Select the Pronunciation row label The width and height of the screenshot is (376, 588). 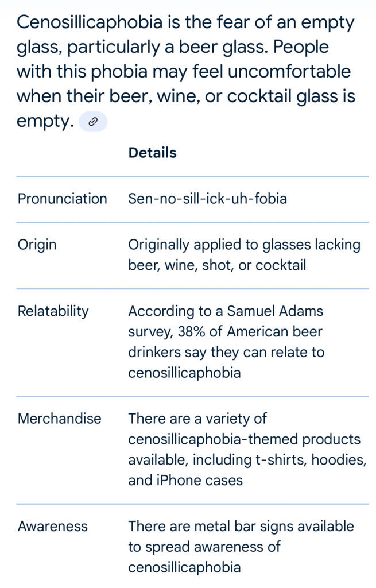[x=62, y=199]
